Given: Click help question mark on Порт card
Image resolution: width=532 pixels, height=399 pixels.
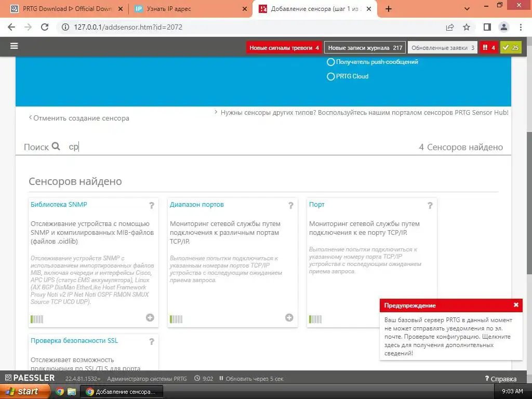Looking at the screenshot, I should pos(430,205).
